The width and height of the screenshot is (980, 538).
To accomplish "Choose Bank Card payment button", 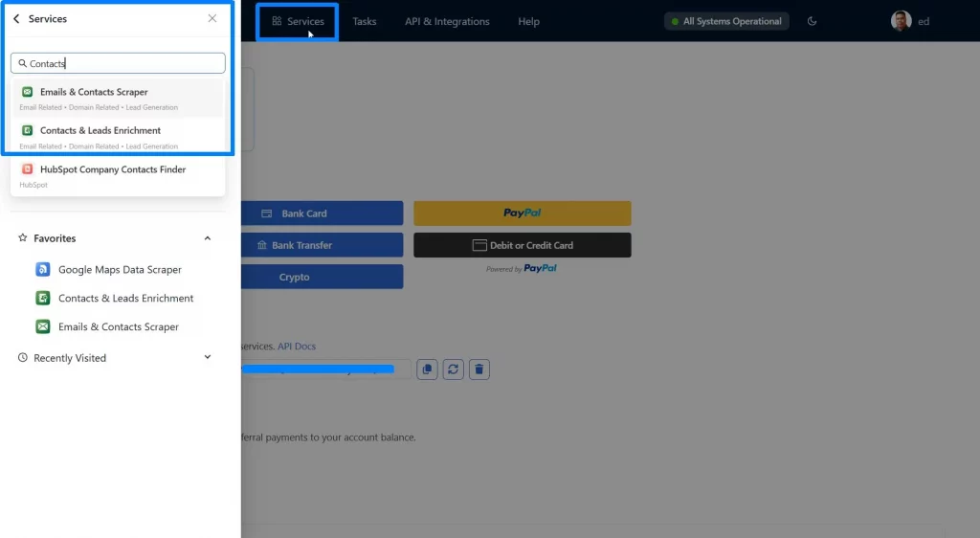I will [x=322, y=213].
